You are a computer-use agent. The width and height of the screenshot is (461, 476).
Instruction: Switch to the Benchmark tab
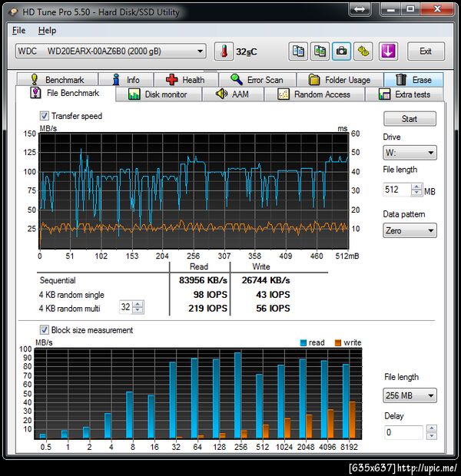pyautogui.click(x=58, y=80)
